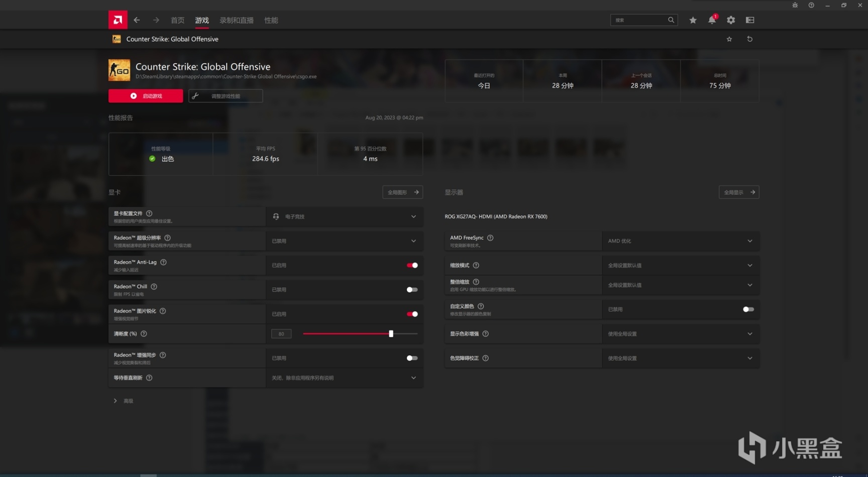Viewport: 868px width, 477px height.
Task: Click the reset icon for the game profile
Action: pyautogui.click(x=750, y=39)
